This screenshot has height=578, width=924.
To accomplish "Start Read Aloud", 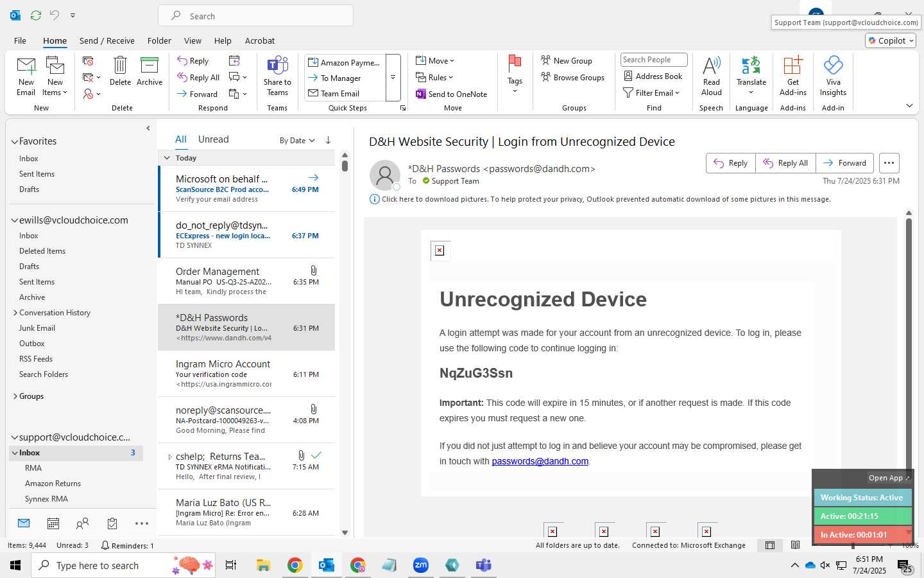I will (712, 76).
